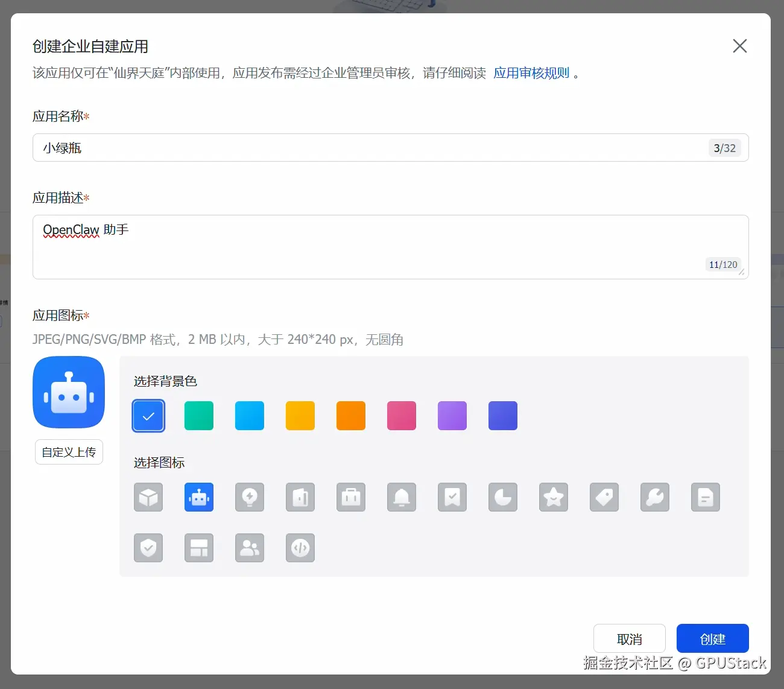The width and height of the screenshot is (784, 689).
Task: Click the 取消 cancel button
Action: [630, 638]
